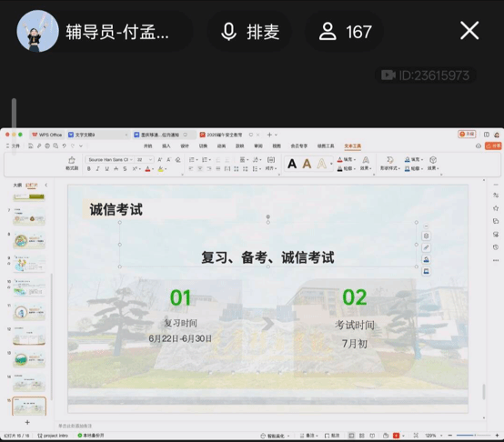This screenshot has height=442, width=504.
Task: Tap the 排麦 microphone button
Action: 250,32
